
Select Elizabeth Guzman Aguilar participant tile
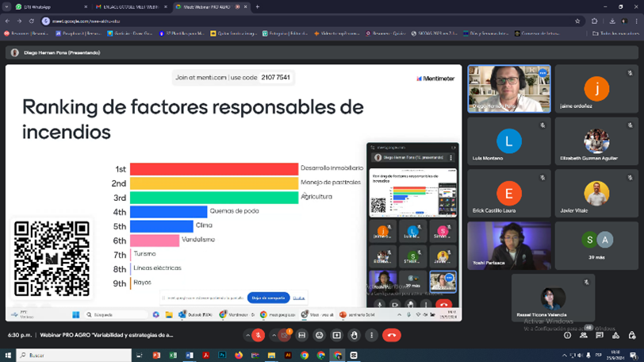[596, 141]
